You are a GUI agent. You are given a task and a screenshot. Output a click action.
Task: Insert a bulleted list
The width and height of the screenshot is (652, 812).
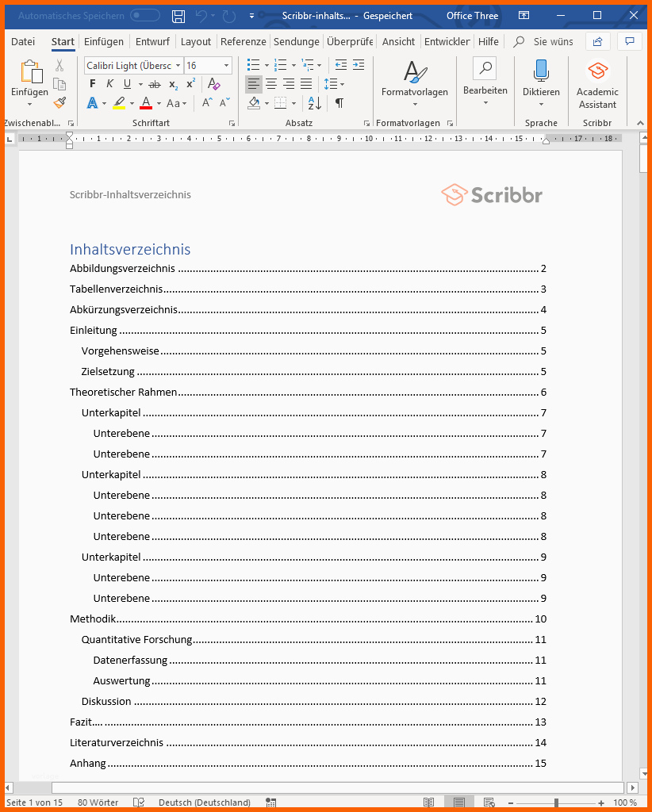(x=254, y=65)
